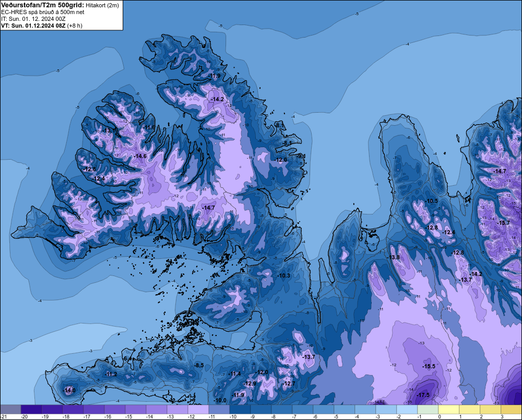The image size is (522, 420).
Task: Select the -12.7 temperature label
Action: [x=289, y=383]
